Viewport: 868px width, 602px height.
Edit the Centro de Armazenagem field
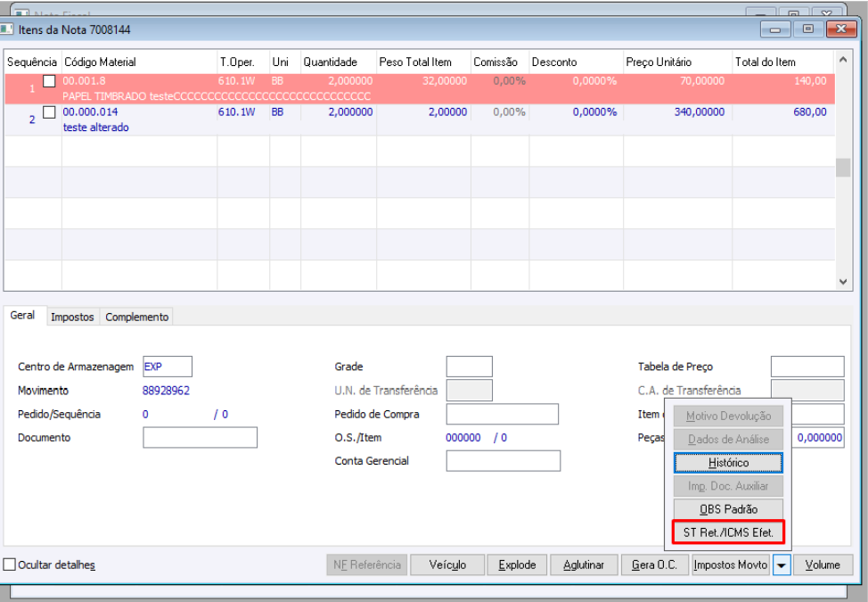tap(168, 367)
